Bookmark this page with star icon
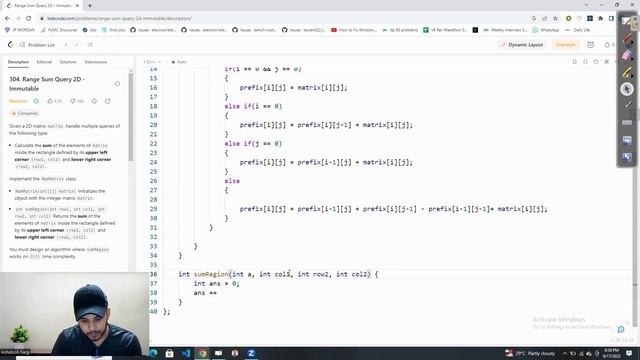 coord(555,18)
